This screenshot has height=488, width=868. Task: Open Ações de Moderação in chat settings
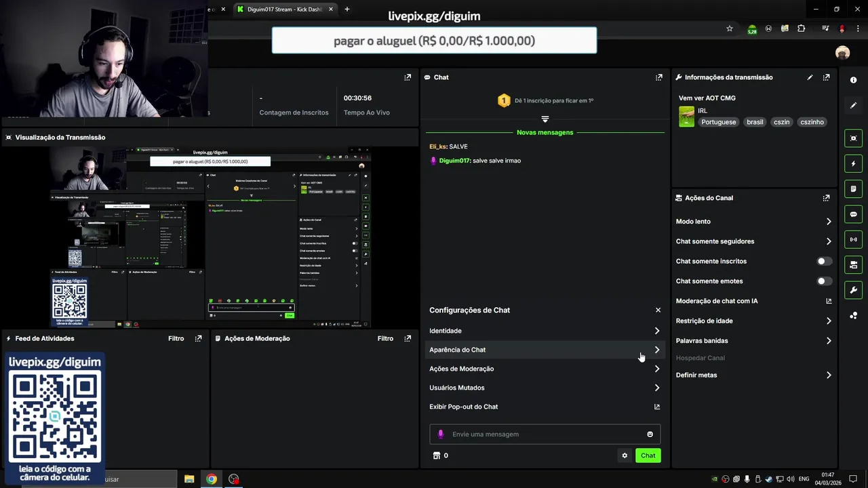point(545,369)
